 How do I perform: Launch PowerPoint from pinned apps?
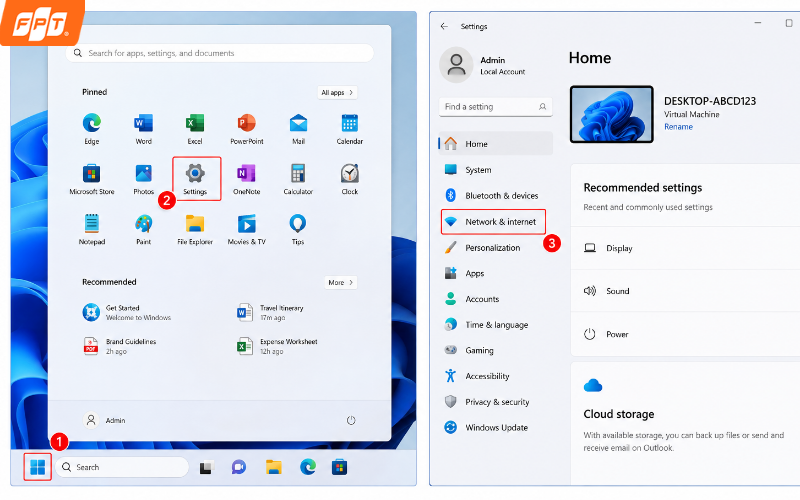247,129
